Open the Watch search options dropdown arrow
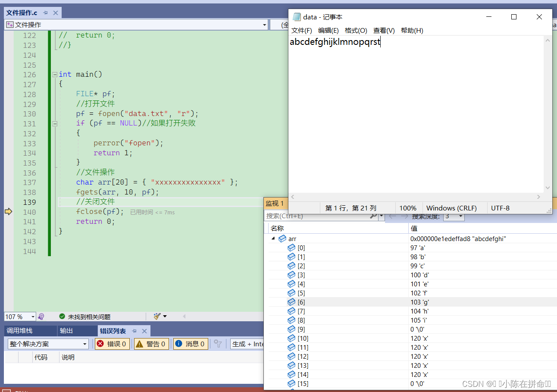This screenshot has width=557, height=392. 381,216
